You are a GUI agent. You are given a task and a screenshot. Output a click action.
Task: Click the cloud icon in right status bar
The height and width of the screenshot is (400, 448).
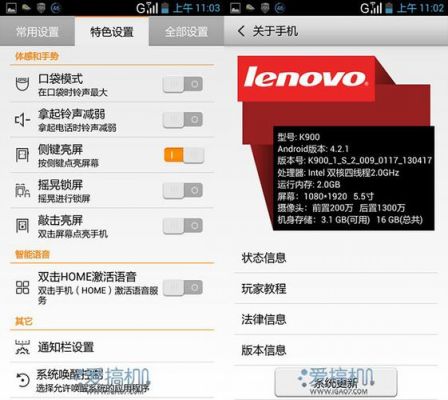[250, 8]
